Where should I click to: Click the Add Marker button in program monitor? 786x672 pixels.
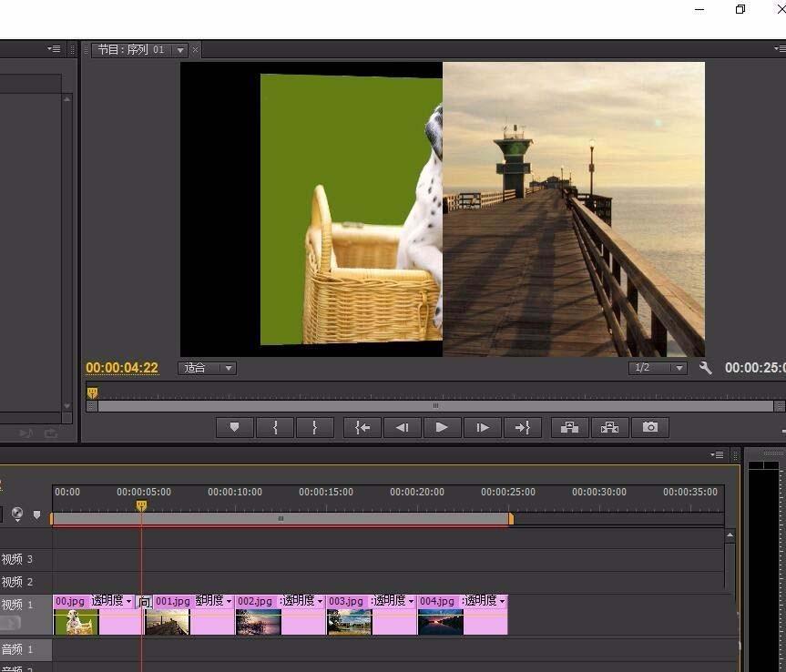[x=235, y=427]
